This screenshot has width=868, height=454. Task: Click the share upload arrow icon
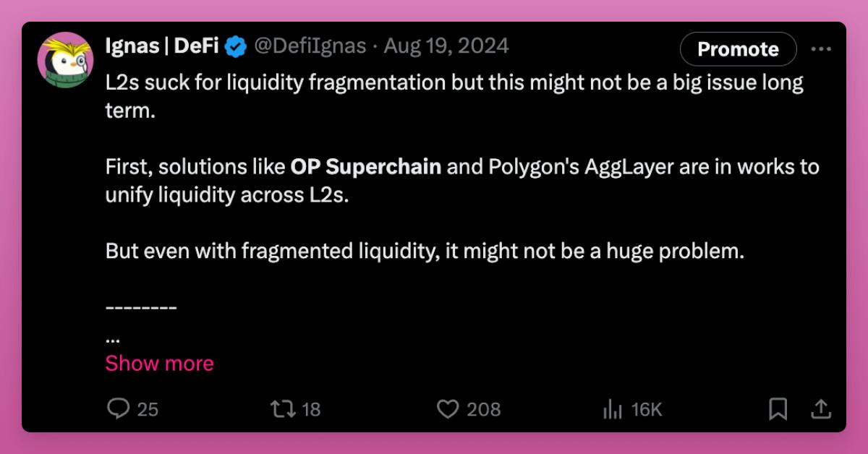[x=820, y=409]
